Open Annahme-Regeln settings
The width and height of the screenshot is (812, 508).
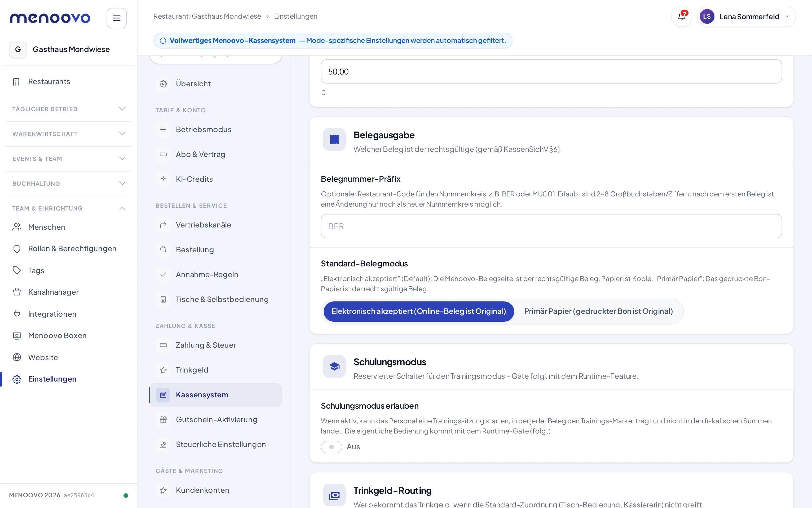pyautogui.click(x=215, y=275)
